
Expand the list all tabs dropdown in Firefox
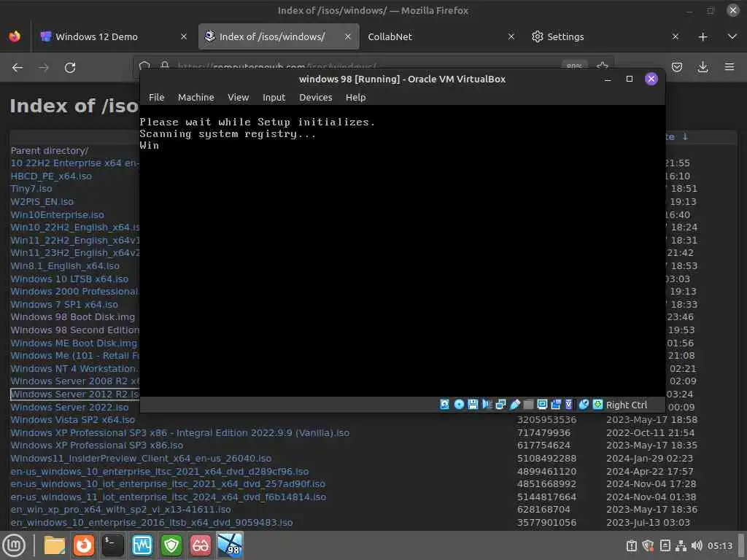pos(732,36)
